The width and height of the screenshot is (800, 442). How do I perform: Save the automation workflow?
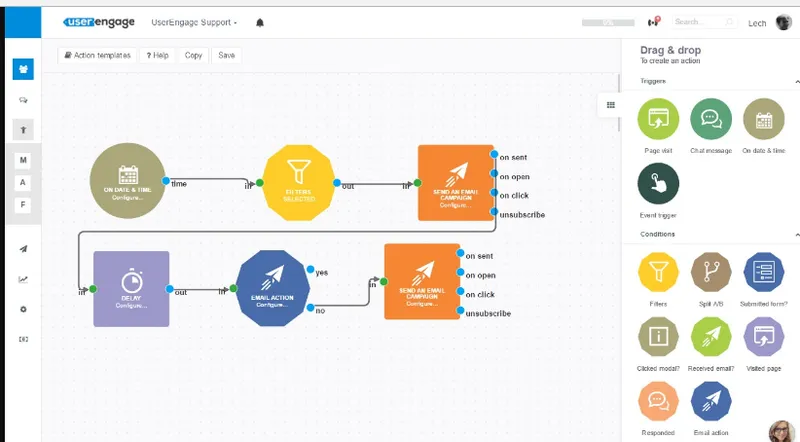pyautogui.click(x=227, y=55)
